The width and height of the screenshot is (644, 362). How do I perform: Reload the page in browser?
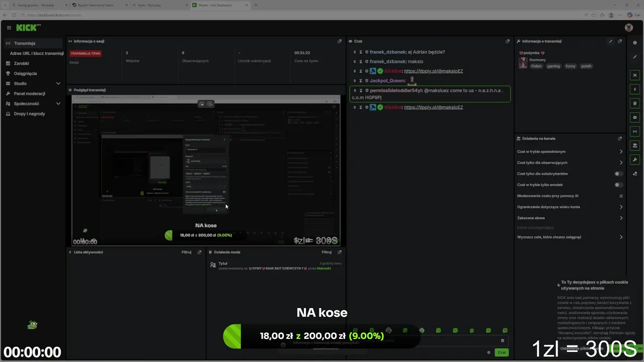(14, 15)
